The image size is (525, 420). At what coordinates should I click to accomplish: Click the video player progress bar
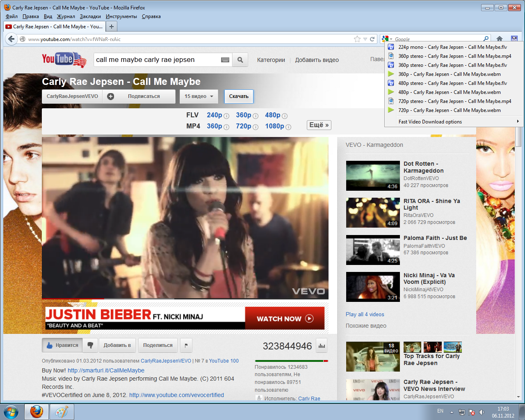pos(185,299)
